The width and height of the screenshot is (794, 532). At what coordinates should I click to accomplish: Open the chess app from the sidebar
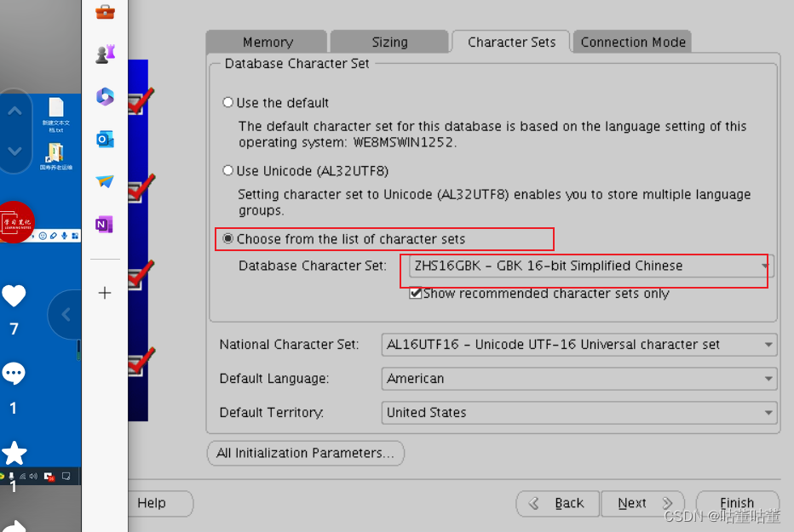(106, 54)
